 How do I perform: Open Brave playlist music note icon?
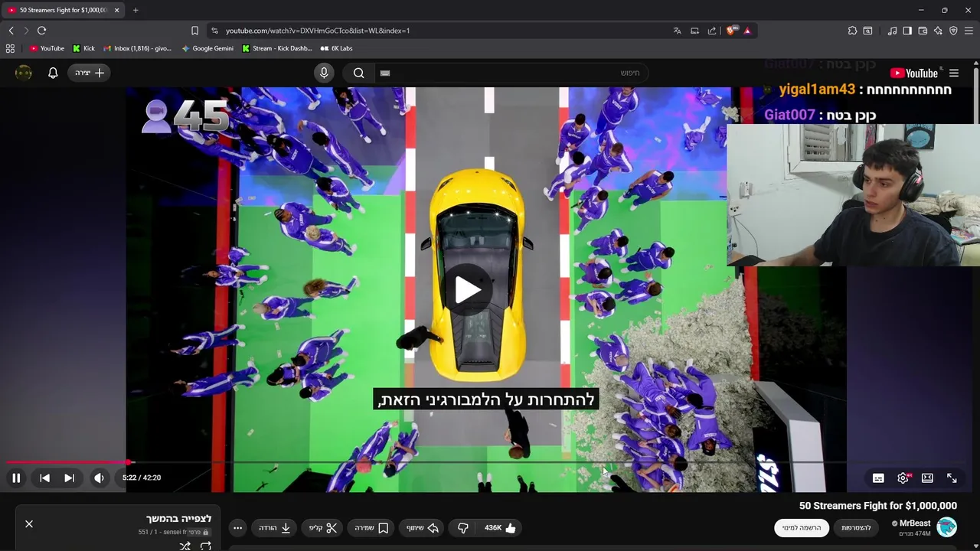pyautogui.click(x=892, y=31)
